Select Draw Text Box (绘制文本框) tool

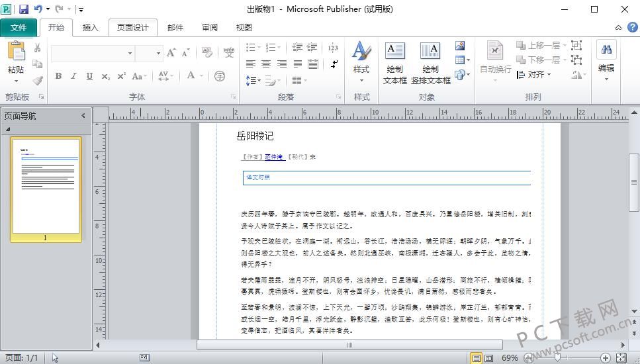(x=394, y=63)
